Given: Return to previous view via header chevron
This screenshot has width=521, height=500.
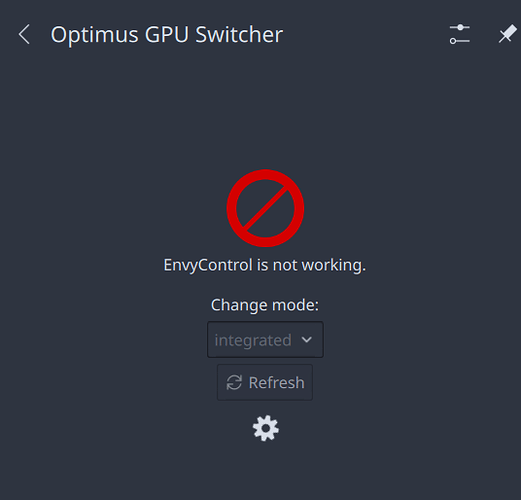Looking at the screenshot, I should click(x=24, y=34).
